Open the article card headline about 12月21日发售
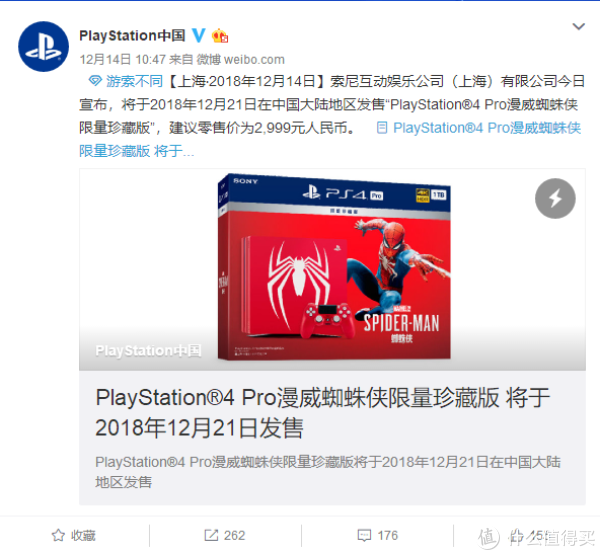This screenshot has height=555, width=600. point(323,412)
